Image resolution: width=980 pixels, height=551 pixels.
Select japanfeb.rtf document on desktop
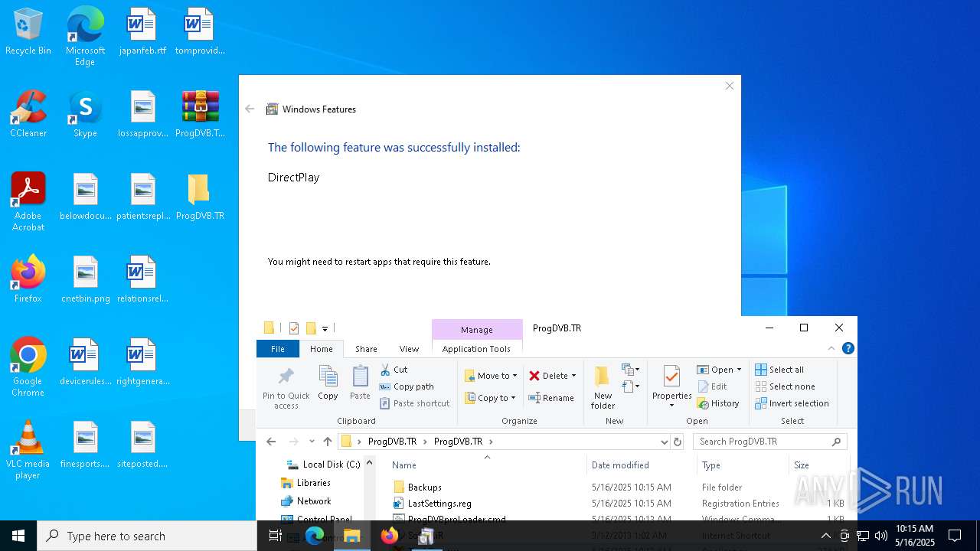click(142, 32)
